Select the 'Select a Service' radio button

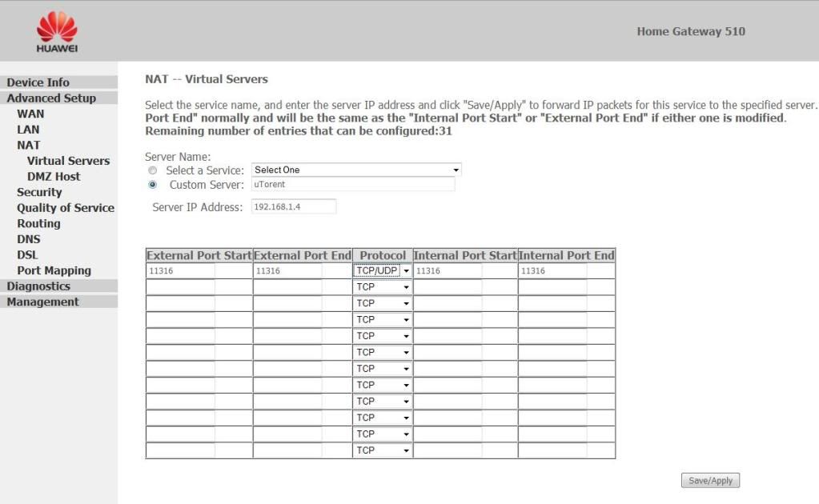point(153,170)
